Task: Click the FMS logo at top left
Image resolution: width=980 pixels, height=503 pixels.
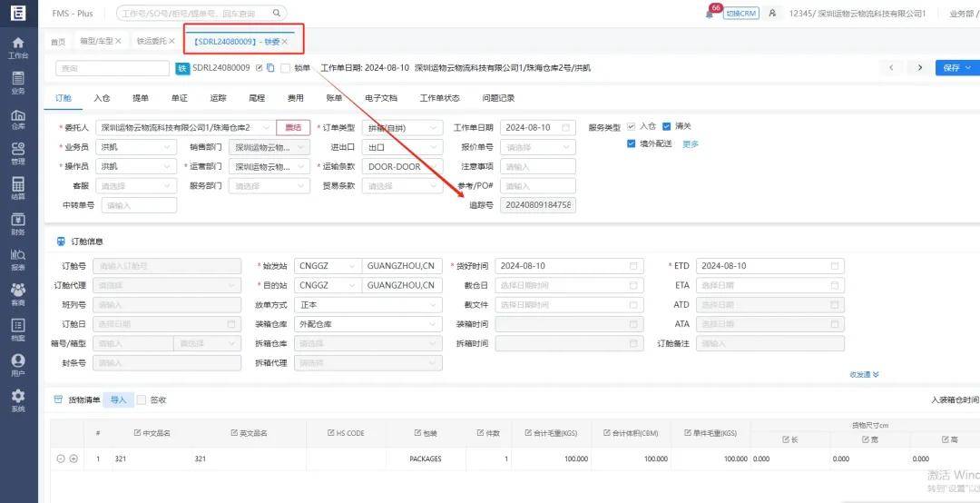Action: [x=18, y=13]
